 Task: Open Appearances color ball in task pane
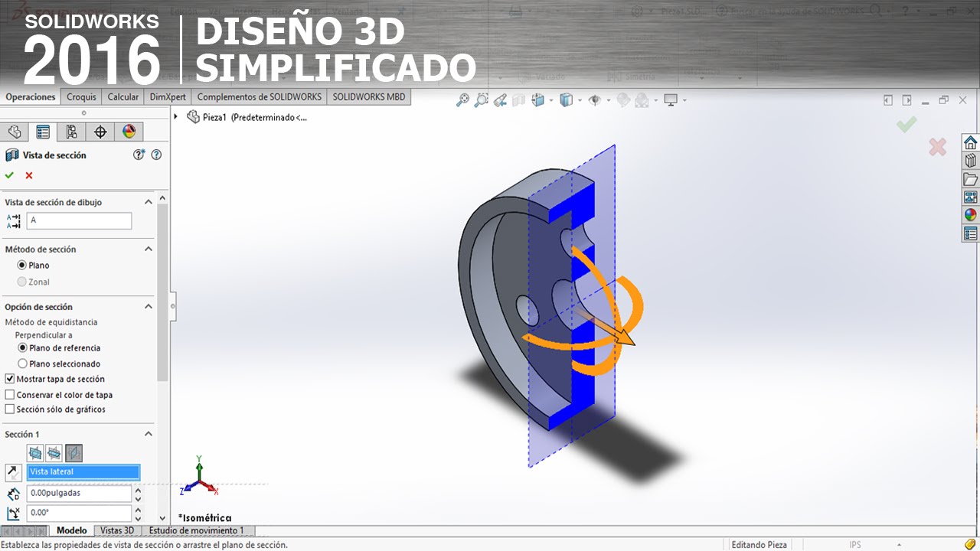tap(971, 215)
